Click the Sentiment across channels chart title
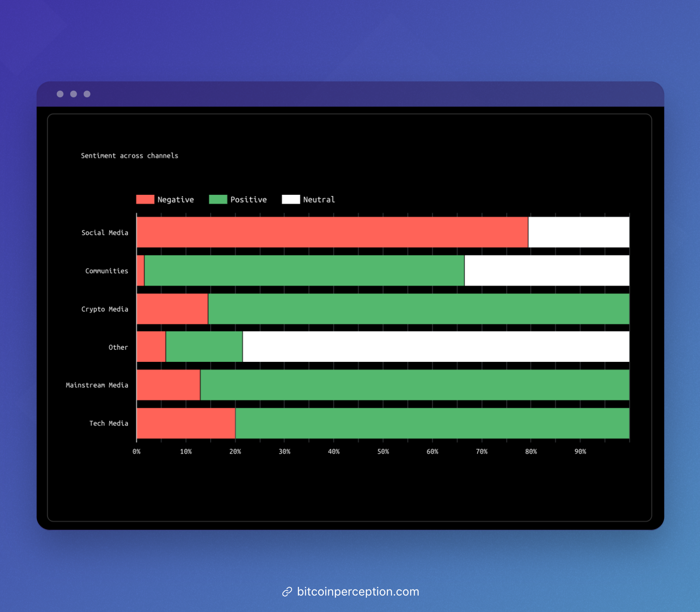 130,156
